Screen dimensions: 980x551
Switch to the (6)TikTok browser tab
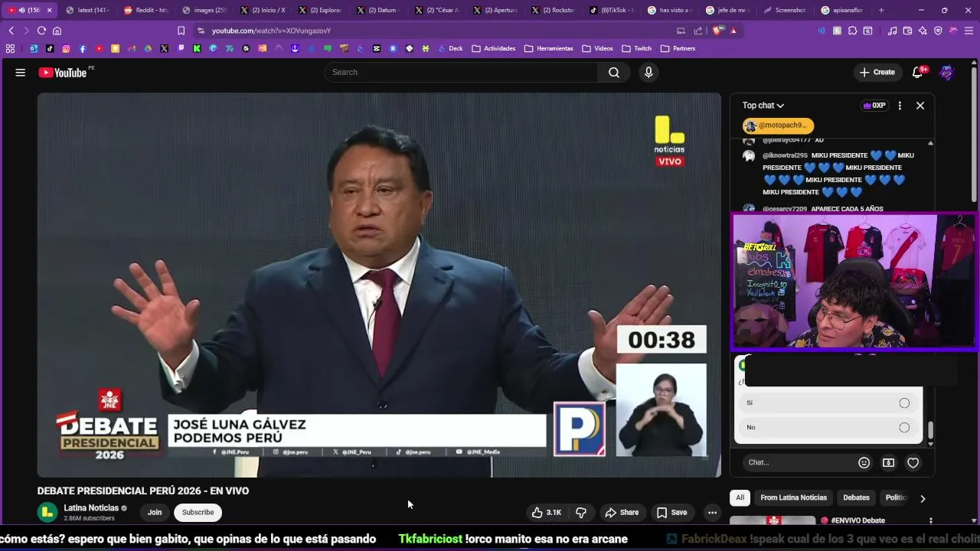[x=612, y=10]
